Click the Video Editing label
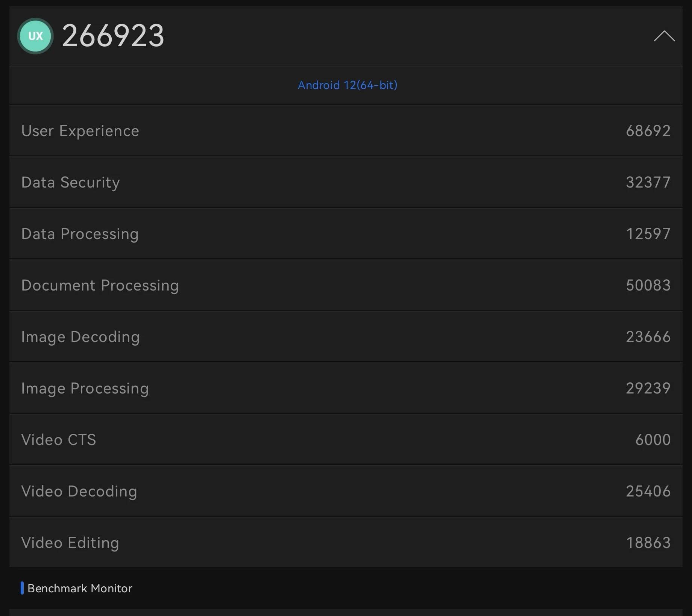This screenshot has width=692, height=616. tap(70, 543)
